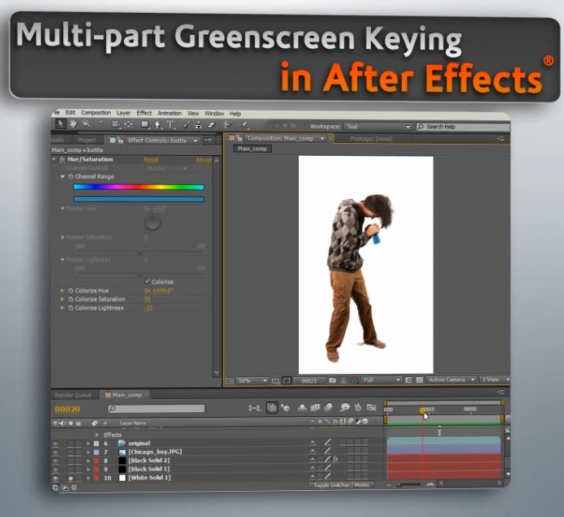Toggle the Shy layers icon in timeline
The height and width of the screenshot is (517, 564).
[302, 408]
